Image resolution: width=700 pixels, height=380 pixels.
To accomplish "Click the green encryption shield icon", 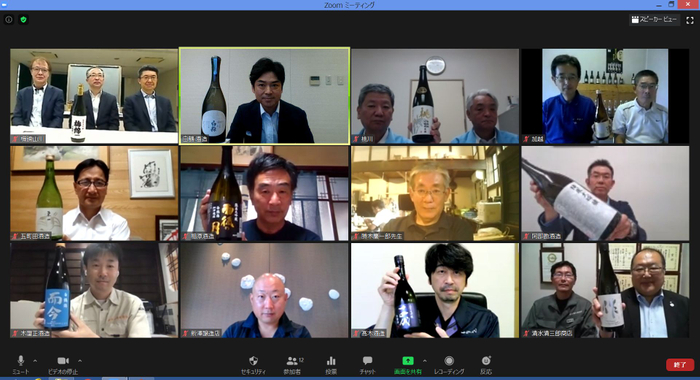I will (x=24, y=20).
